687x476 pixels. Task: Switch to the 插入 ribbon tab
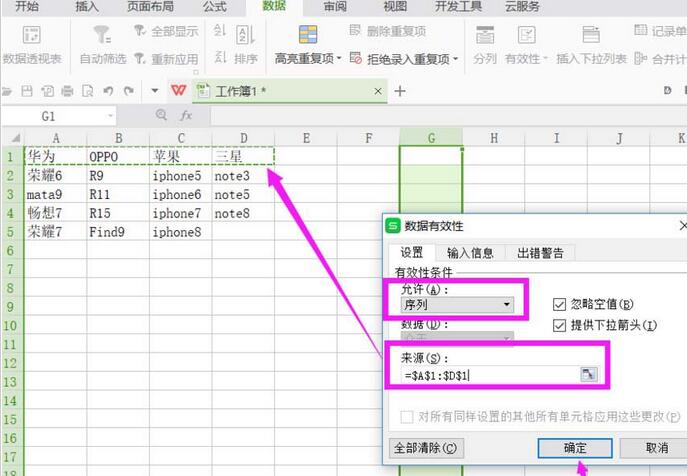coord(86,7)
